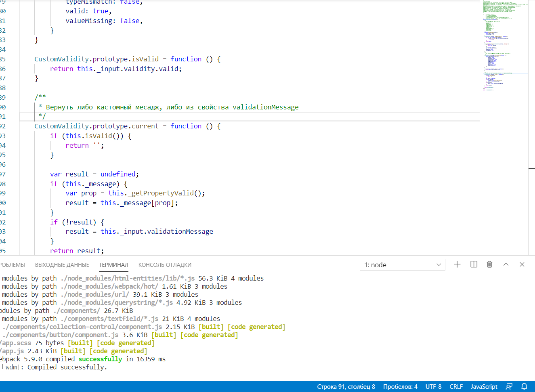Split the terminal using the split icon
The image size is (535, 392).
[473, 264]
